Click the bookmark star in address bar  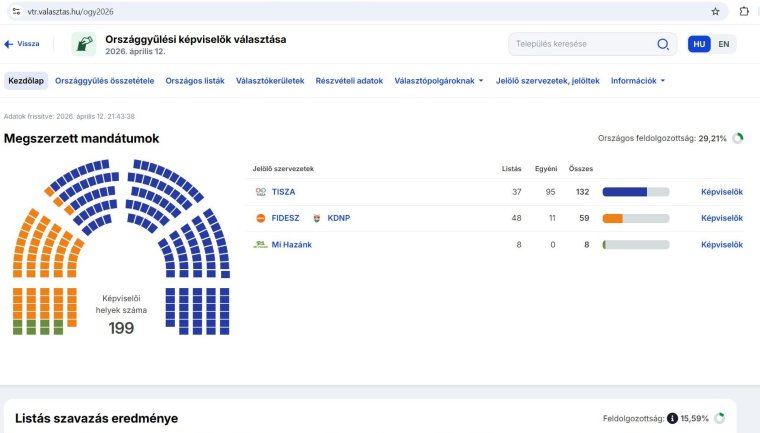click(x=715, y=12)
